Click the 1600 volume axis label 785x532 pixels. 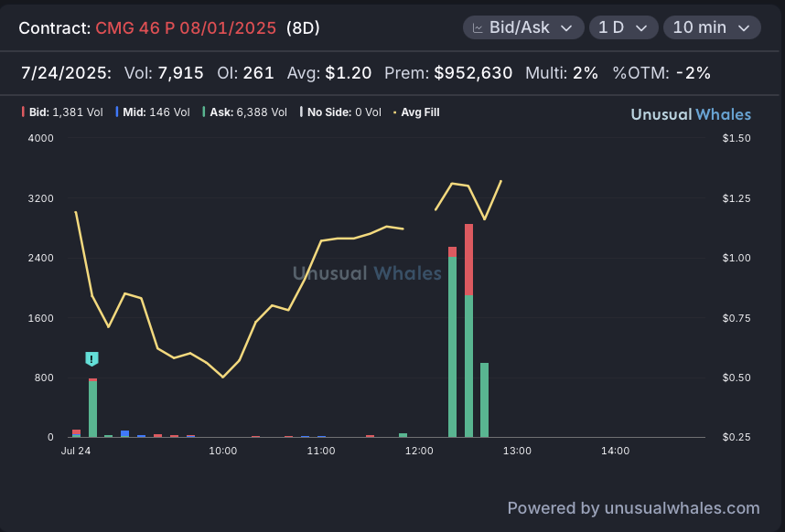[x=40, y=318]
